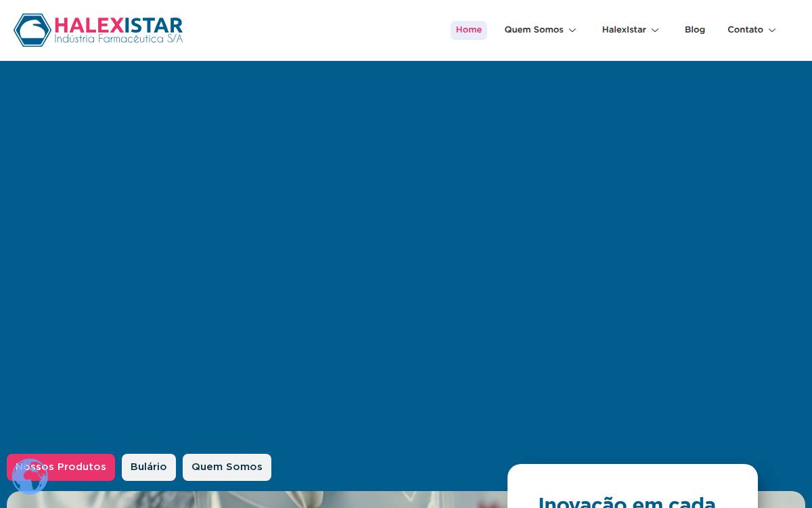Image resolution: width=812 pixels, height=508 pixels.
Task: Click the Nossos Produtos button
Action: click(61, 467)
